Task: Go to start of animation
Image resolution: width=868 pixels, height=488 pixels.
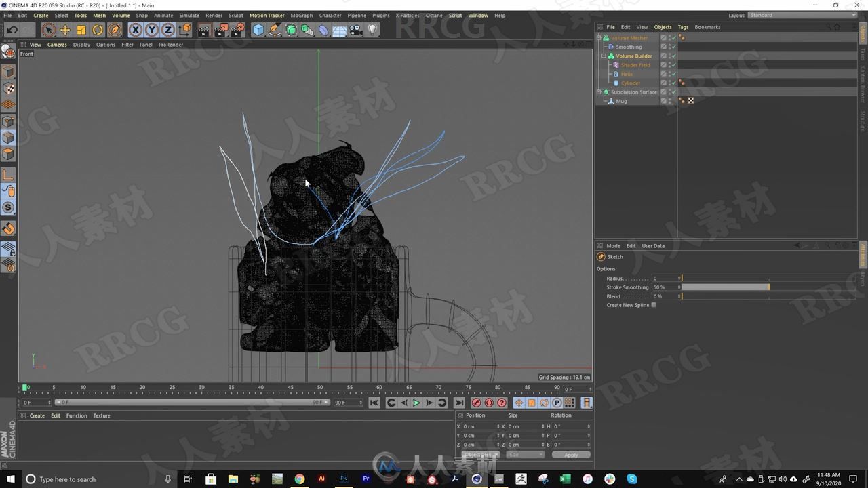Action: tap(374, 403)
